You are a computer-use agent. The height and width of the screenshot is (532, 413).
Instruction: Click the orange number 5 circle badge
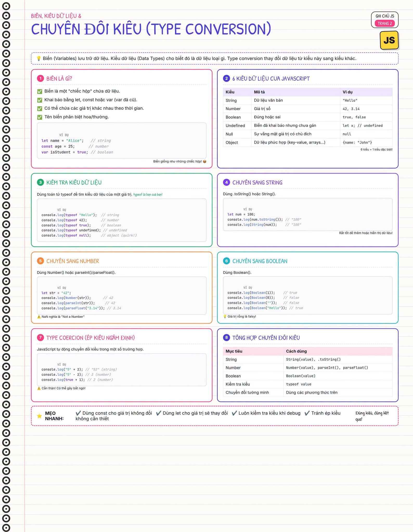coord(40,261)
